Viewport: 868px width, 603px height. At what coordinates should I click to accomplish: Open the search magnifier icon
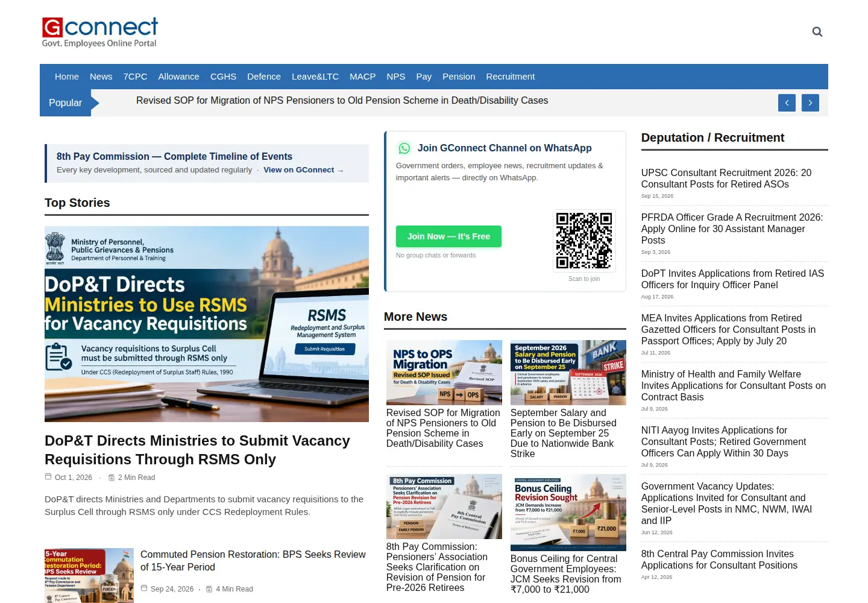click(817, 32)
